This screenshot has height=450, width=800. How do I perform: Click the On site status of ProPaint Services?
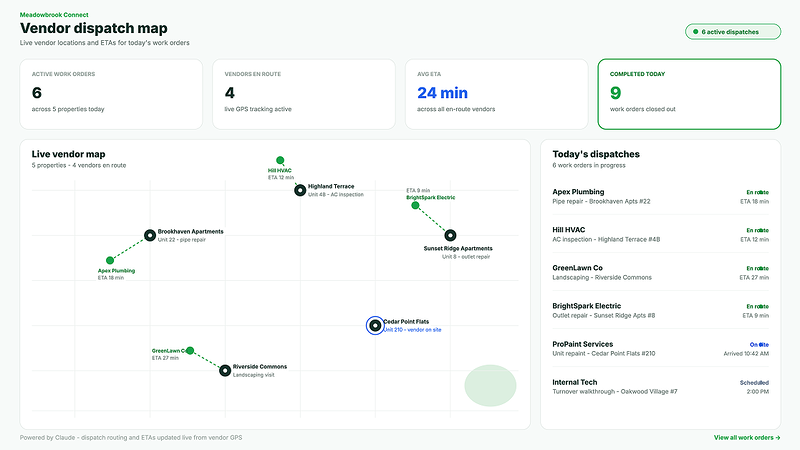click(x=759, y=345)
